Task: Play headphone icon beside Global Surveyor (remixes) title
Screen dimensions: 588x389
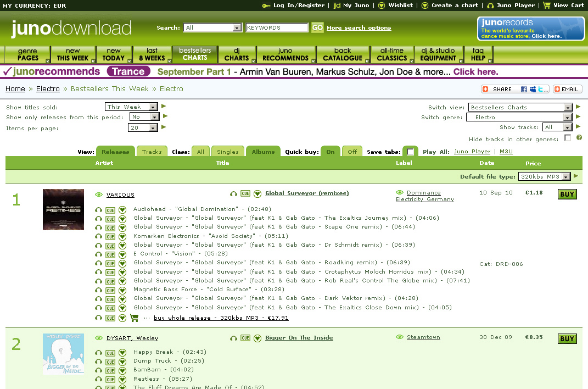Action: (x=233, y=193)
